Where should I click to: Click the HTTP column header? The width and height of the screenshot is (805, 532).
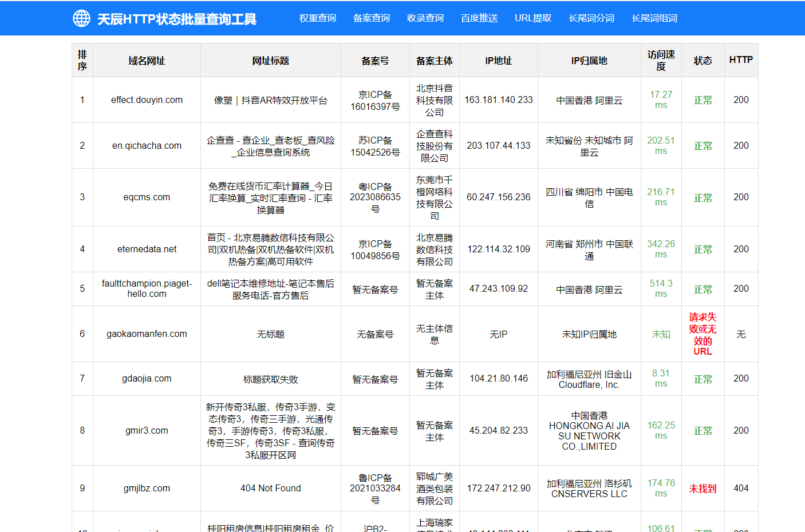741,60
